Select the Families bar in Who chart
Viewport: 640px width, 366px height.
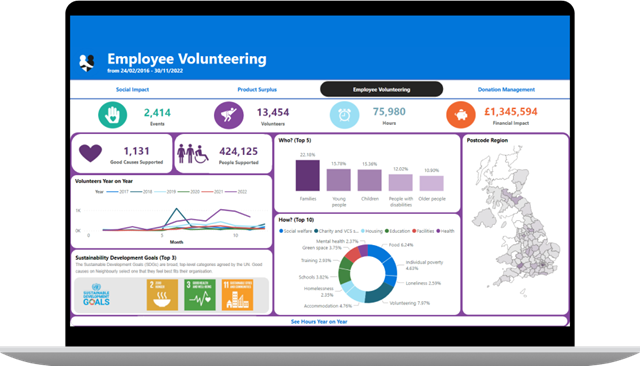[308, 175]
